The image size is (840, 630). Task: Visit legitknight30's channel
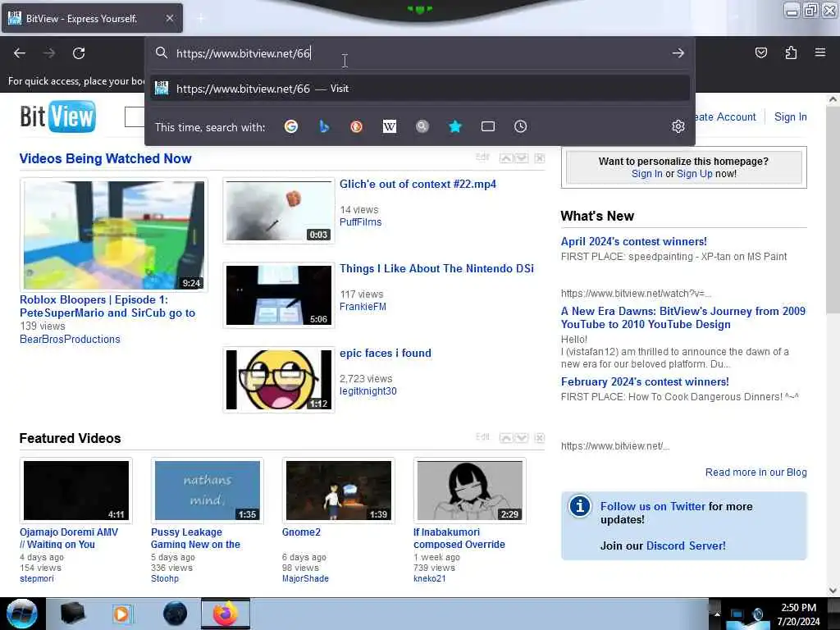pos(368,391)
